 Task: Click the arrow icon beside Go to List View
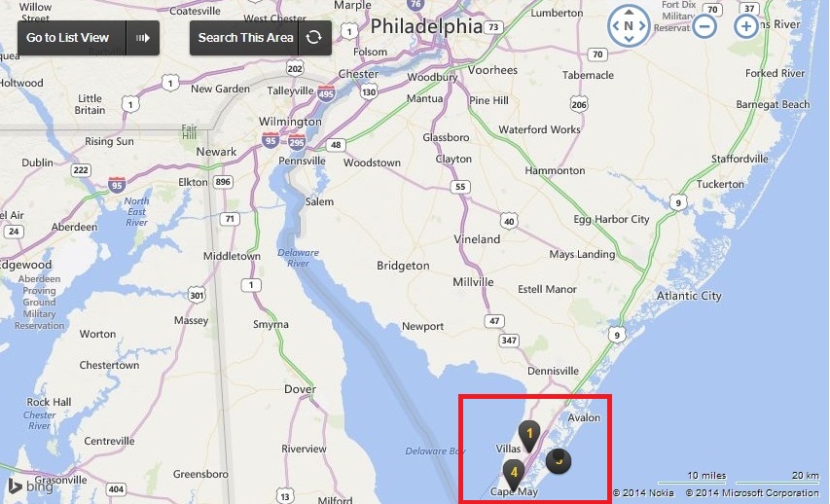[x=143, y=38]
